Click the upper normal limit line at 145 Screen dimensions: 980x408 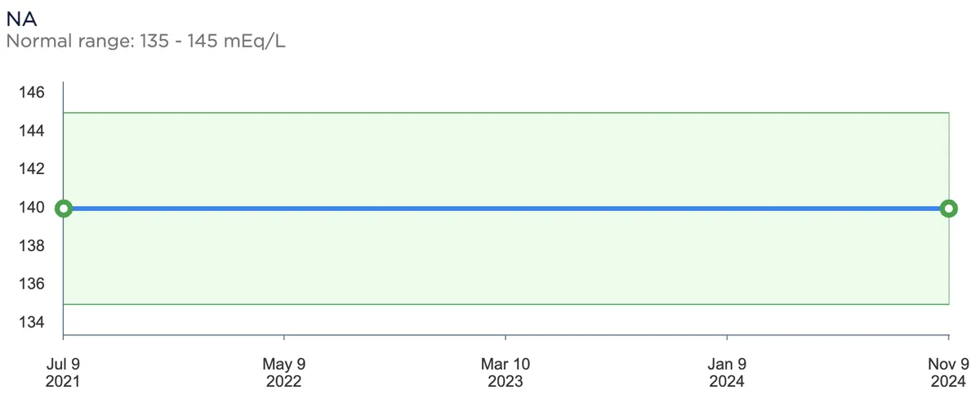506,113
